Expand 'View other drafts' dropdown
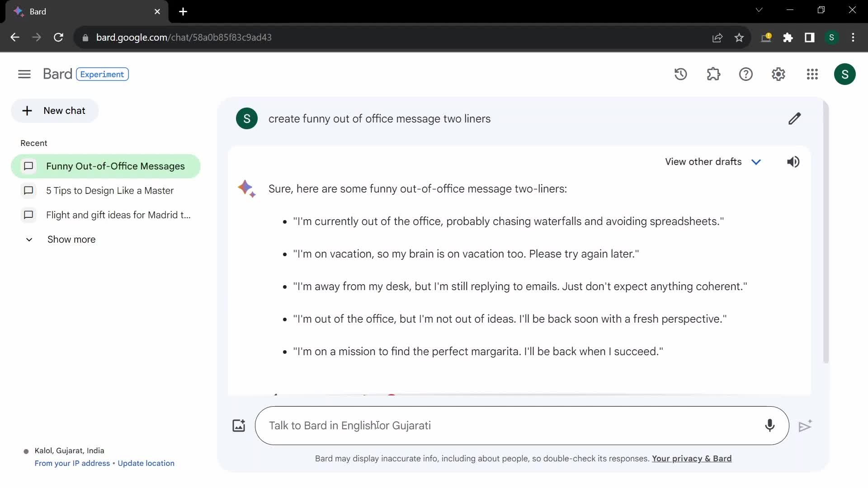Screen dimensions: 868x488 click(756, 161)
